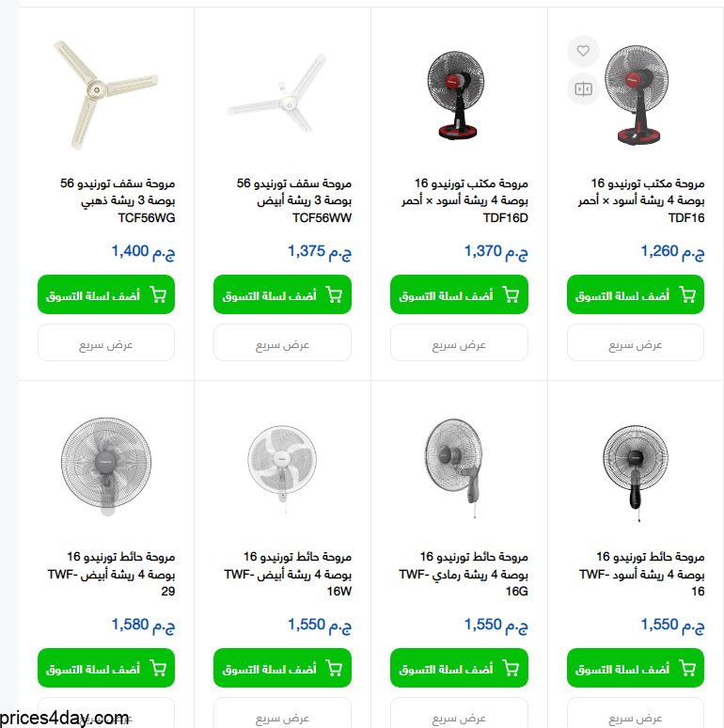724x728 pixels.
Task: Open quick view for TDF16D desk fan
Action: (459, 342)
